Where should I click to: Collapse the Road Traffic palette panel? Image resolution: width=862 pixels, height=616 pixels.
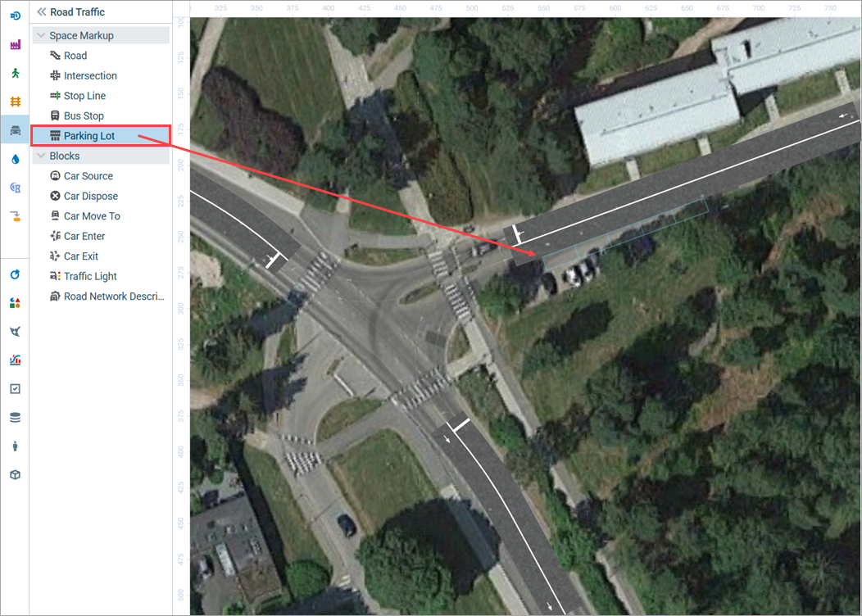pyautogui.click(x=41, y=11)
